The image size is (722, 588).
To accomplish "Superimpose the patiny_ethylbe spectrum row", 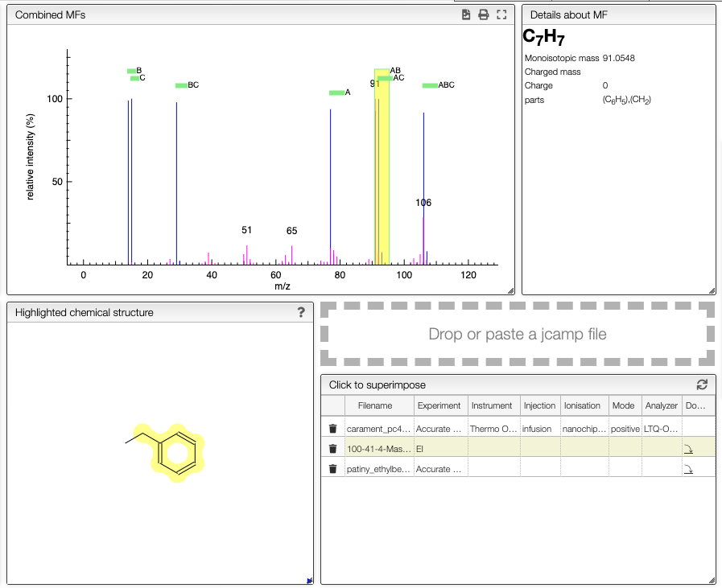I will pos(518,469).
